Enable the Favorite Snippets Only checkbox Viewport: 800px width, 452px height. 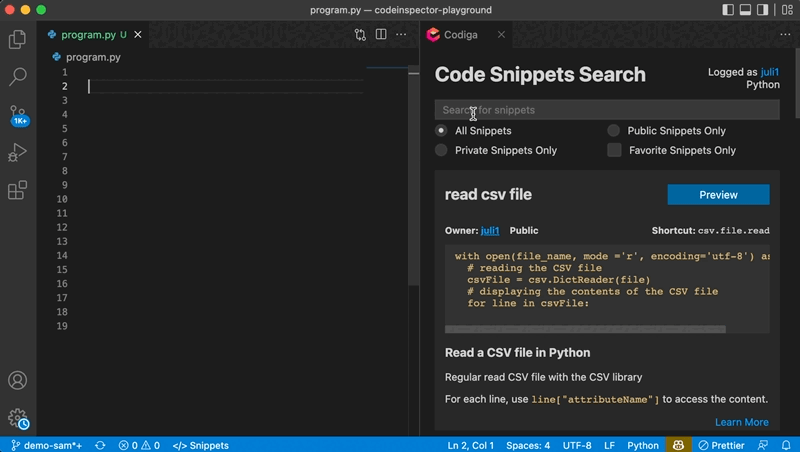(x=614, y=150)
